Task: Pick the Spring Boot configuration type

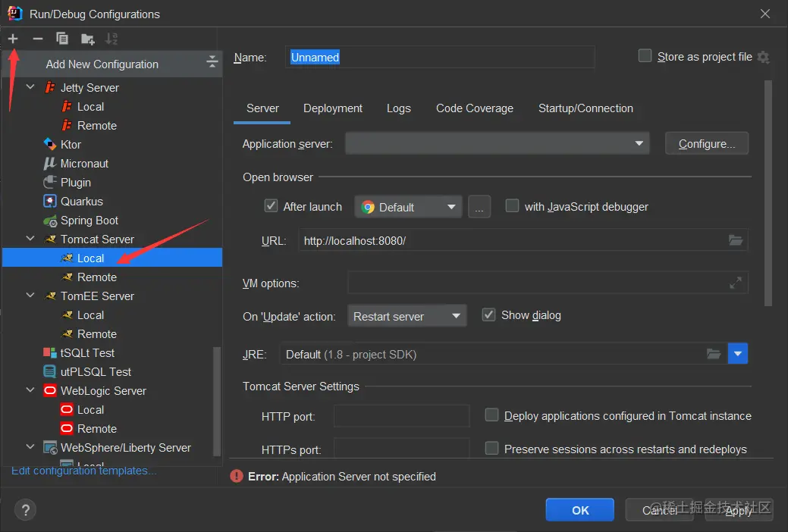Action: [89, 221]
